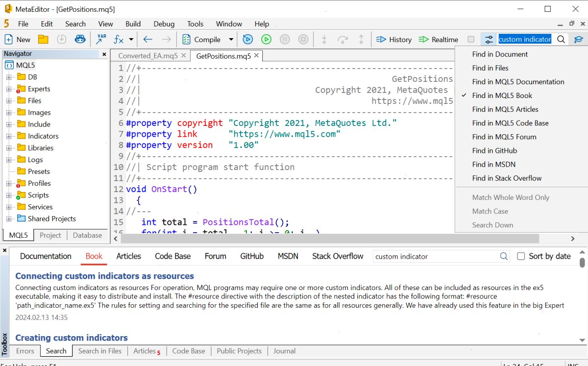The image size is (588, 366).
Task: Expand the Experts folder in Navigator
Action: click(x=8, y=89)
